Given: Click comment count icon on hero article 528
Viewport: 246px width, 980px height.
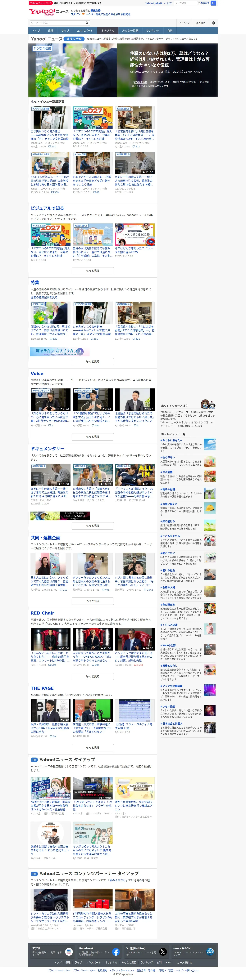Looking at the screenshot, I should [196, 72].
